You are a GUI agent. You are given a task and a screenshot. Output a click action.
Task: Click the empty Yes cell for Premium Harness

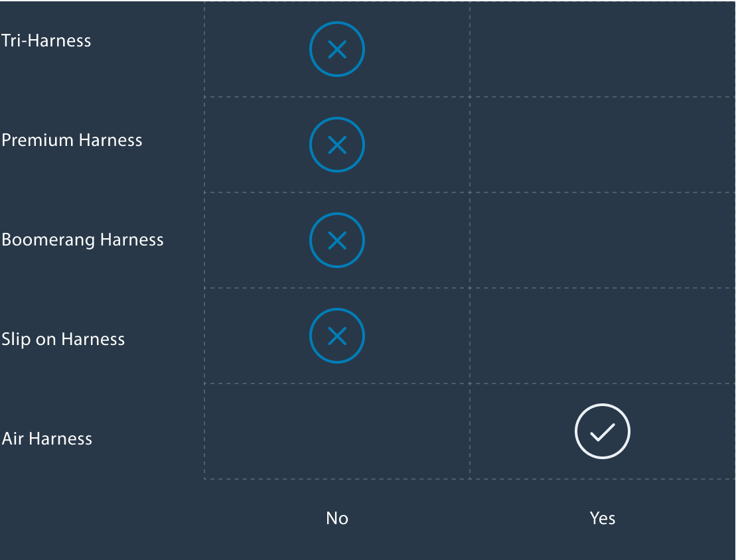603,145
